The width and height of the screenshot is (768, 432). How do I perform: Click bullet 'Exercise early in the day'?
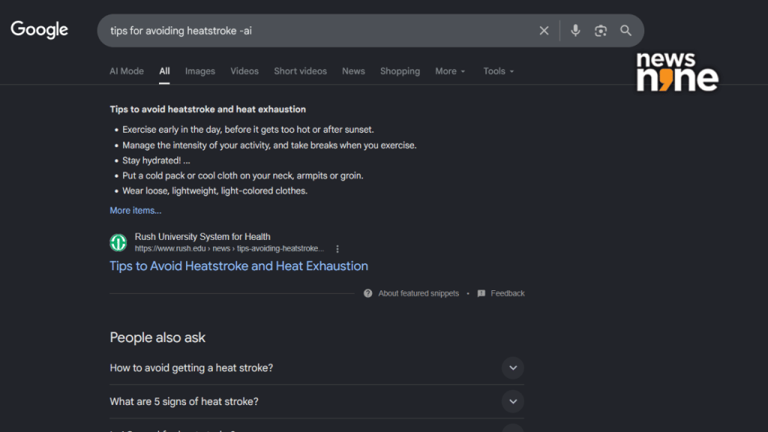(248, 130)
